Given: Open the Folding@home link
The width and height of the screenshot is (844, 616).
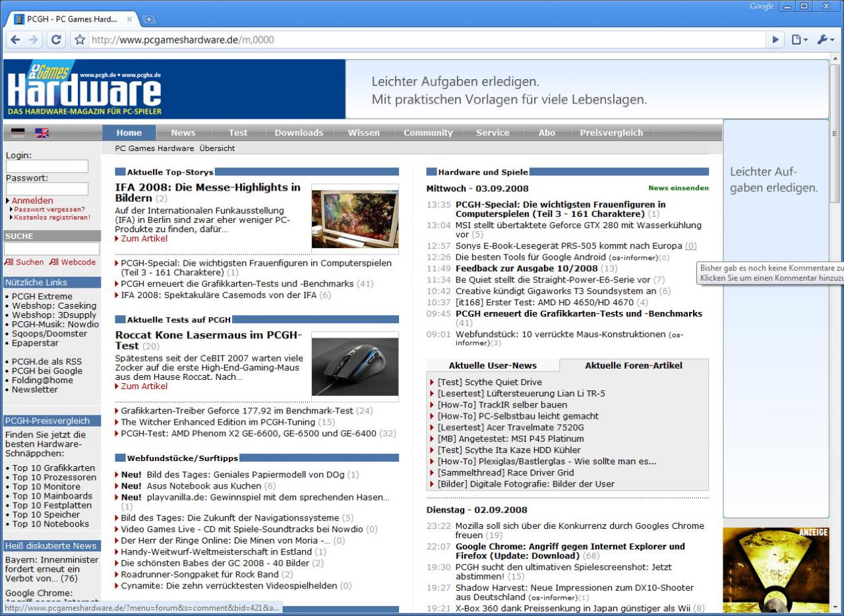Looking at the screenshot, I should pos(42,380).
